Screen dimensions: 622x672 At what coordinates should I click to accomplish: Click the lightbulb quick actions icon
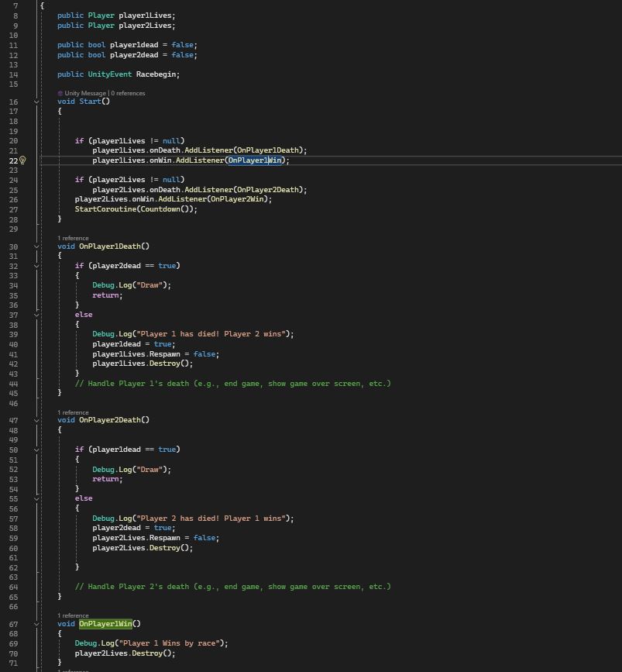22,160
